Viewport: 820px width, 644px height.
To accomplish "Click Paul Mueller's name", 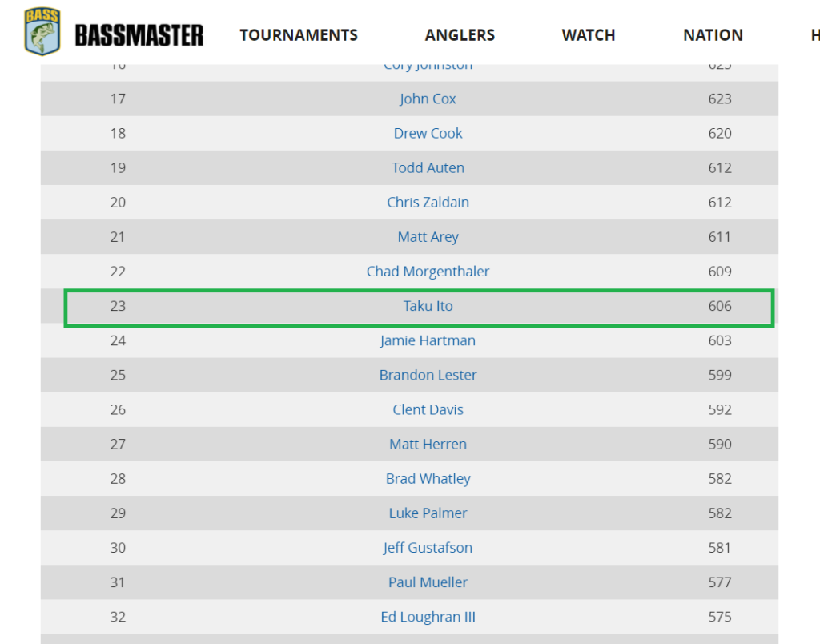I will (428, 582).
